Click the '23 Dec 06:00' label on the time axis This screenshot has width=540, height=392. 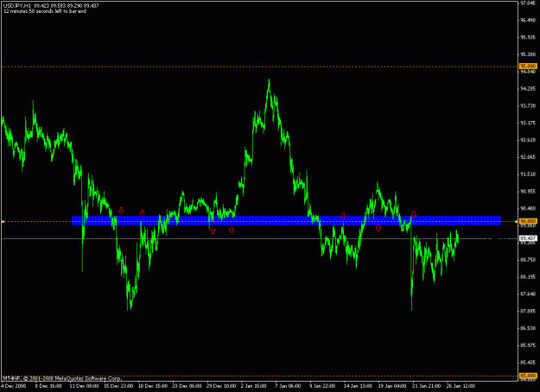[x=187, y=386]
